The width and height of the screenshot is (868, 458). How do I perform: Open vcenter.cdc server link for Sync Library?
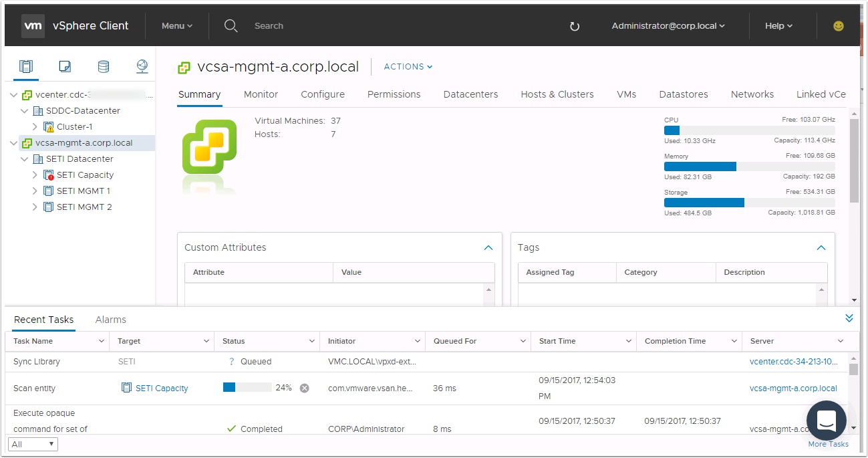794,362
